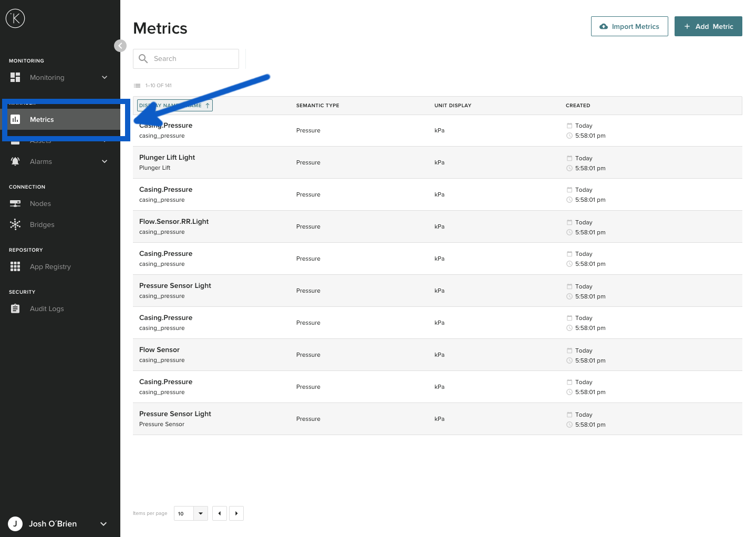The height and width of the screenshot is (537, 756).
Task: Expand the Monitoring menu chevron
Action: [x=105, y=77]
